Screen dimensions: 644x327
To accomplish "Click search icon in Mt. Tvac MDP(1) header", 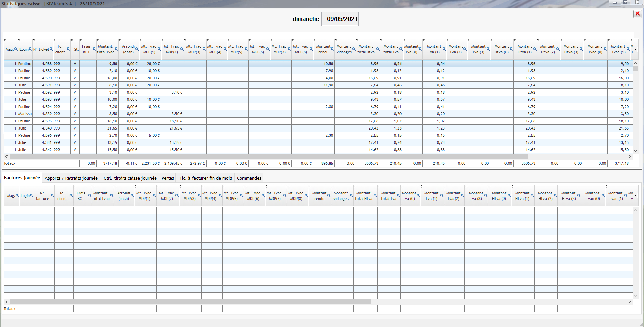I will [159, 49].
